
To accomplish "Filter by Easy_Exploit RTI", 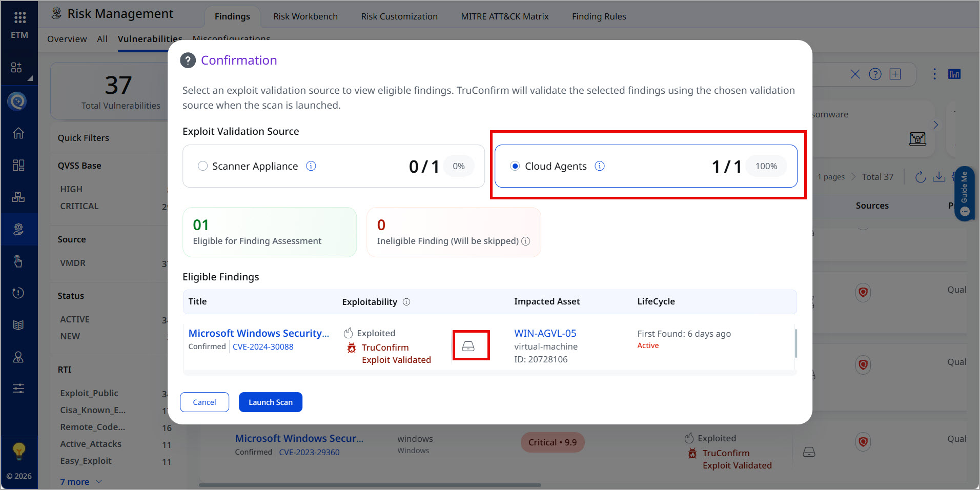I will pos(86,461).
